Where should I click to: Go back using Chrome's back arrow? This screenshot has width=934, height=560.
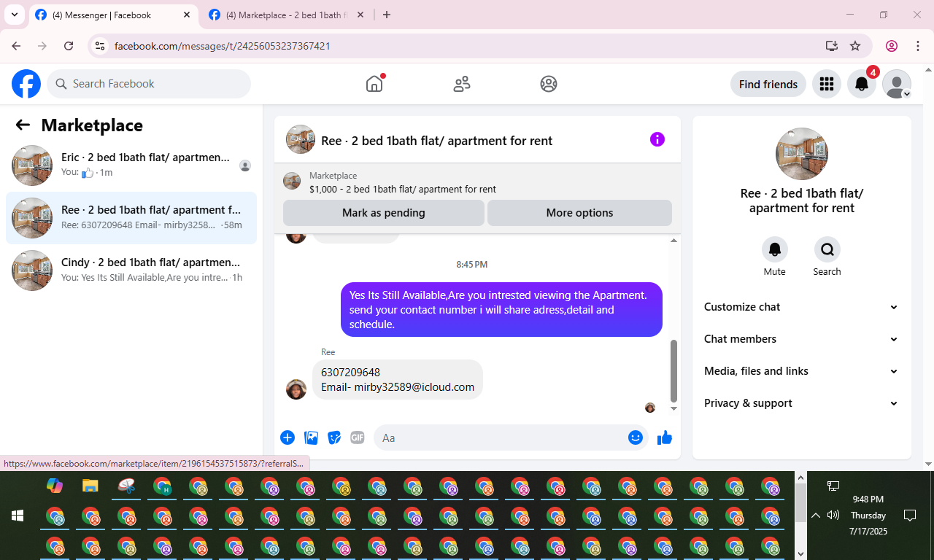(x=16, y=46)
